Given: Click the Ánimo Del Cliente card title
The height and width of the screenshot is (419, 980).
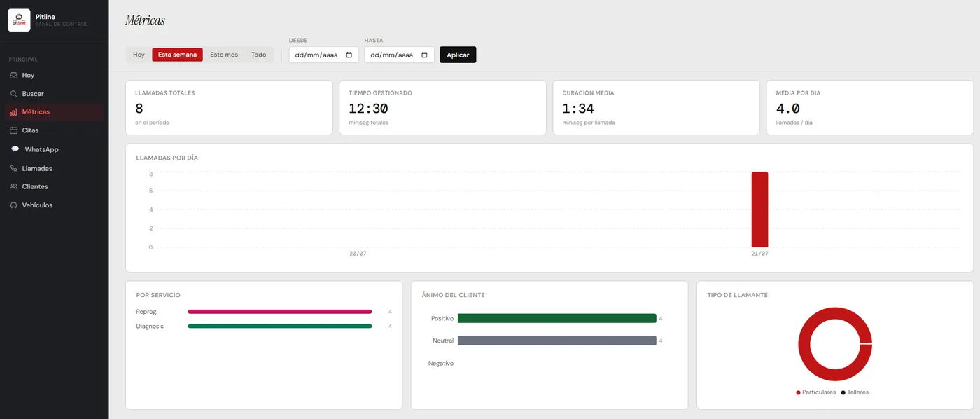Looking at the screenshot, I should 454,295.
